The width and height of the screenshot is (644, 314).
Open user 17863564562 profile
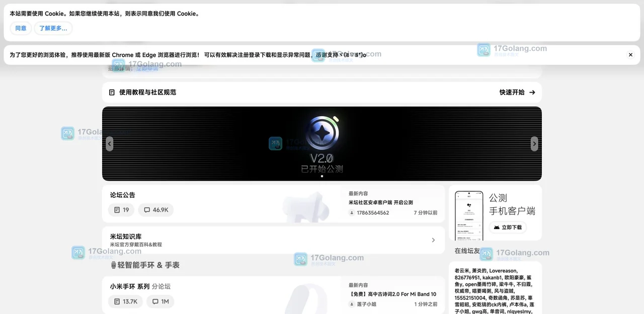pyautogui.click(x=373, y=213)
